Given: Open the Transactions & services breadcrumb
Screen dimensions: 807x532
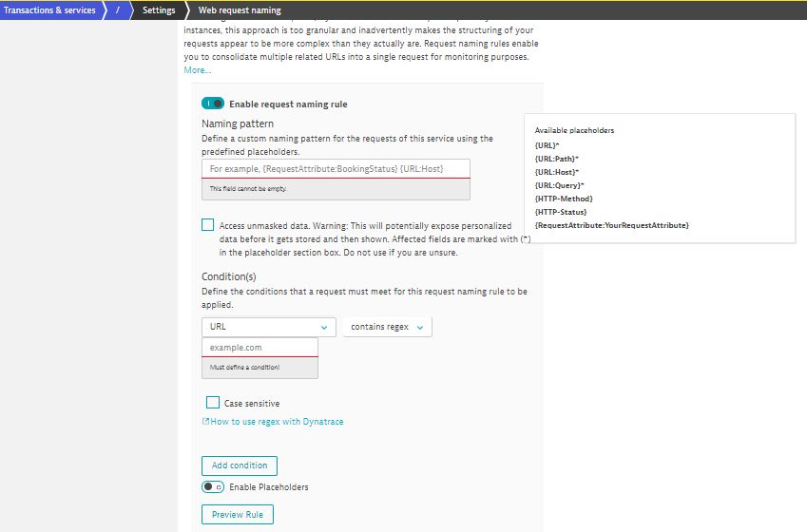Looking at the screenshot, I should 49,10.
